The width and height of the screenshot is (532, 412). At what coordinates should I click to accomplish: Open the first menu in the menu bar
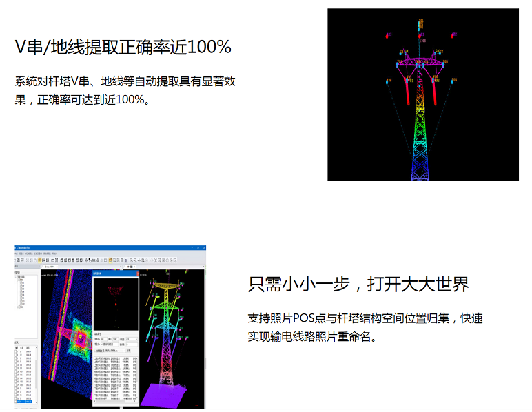coord(18,254)
